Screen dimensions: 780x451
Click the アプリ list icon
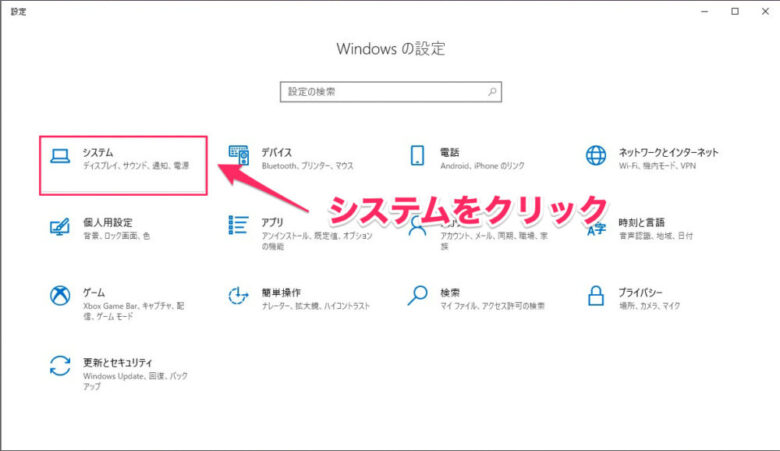pos(238,225)
